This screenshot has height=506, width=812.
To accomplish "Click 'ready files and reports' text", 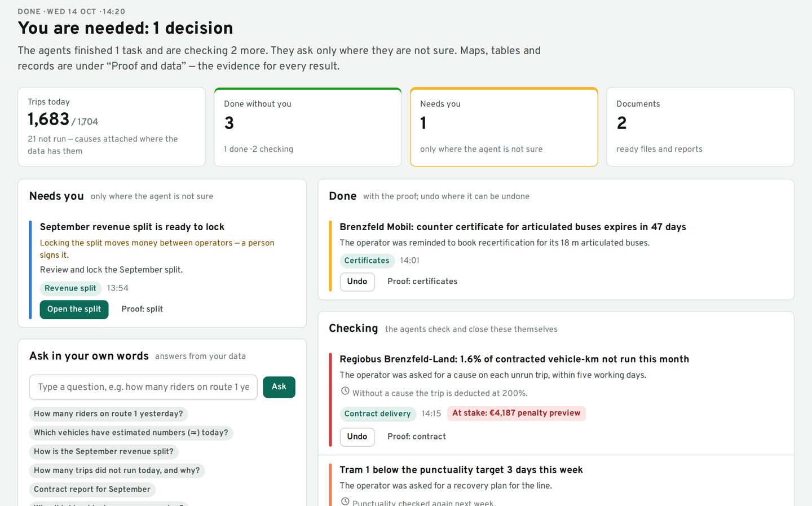I will click(x=659, y=149).
